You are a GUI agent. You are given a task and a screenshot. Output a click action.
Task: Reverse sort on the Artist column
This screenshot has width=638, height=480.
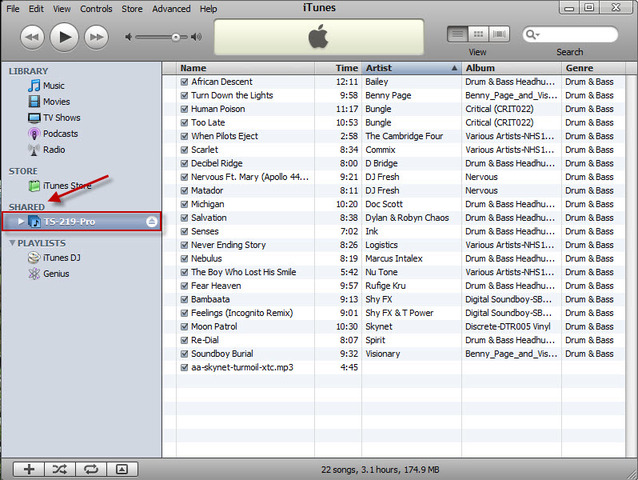pyautogui.click(x=411, y=68)
